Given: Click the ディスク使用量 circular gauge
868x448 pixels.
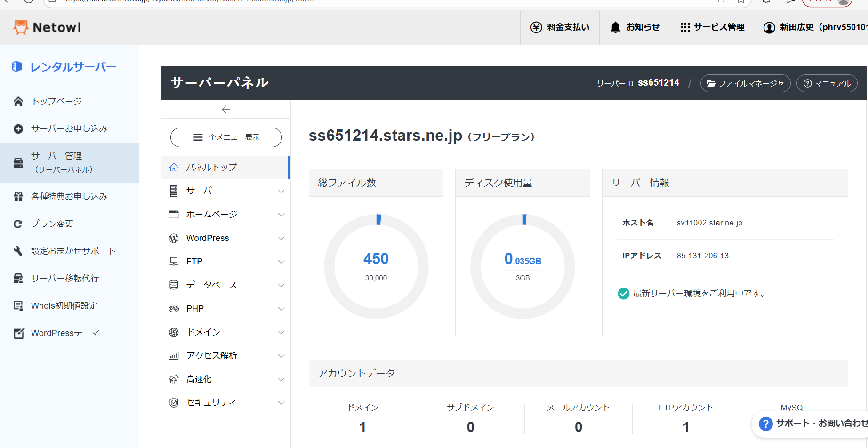Looking at the screenshot, I should coord(522,266).
